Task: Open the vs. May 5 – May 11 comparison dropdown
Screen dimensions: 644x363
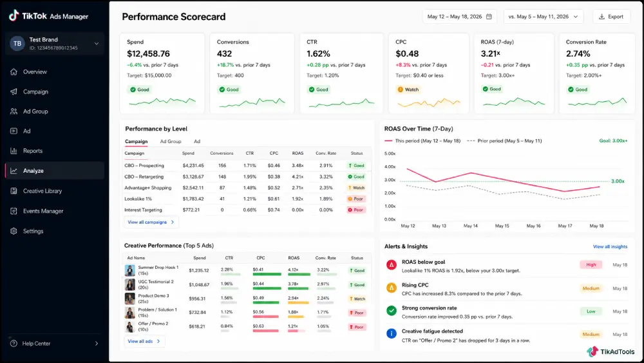Action: pyautogui.click(x=544, y=17)
